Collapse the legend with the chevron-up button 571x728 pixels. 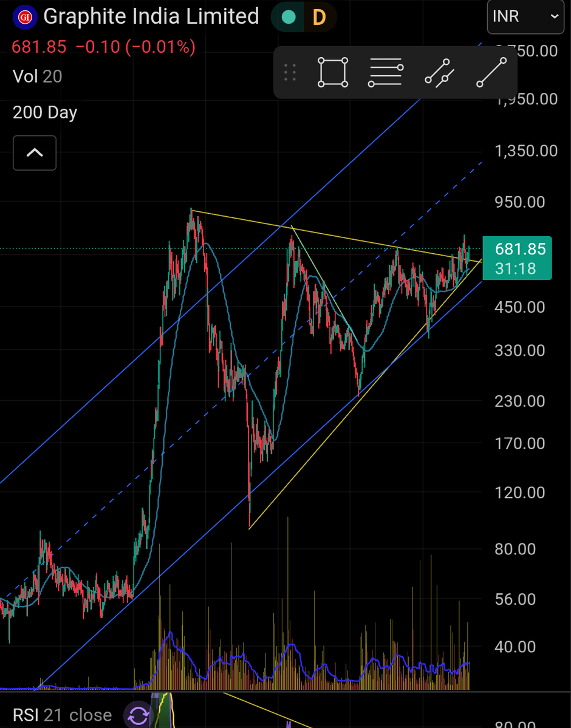(x=34, y=153)
